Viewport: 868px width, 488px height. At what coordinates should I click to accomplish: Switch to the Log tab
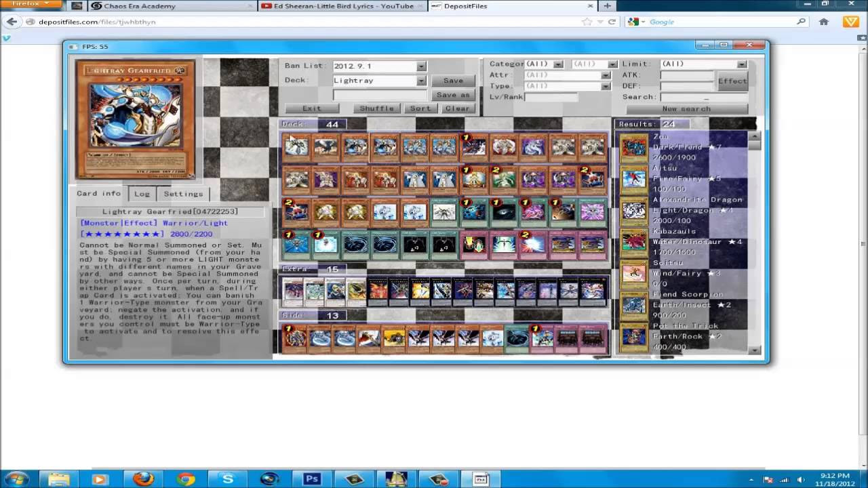[142, 194]
